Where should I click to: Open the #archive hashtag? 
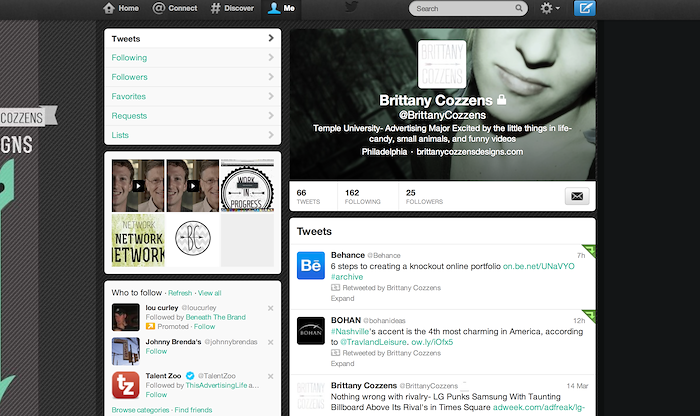tap(347, 277)
